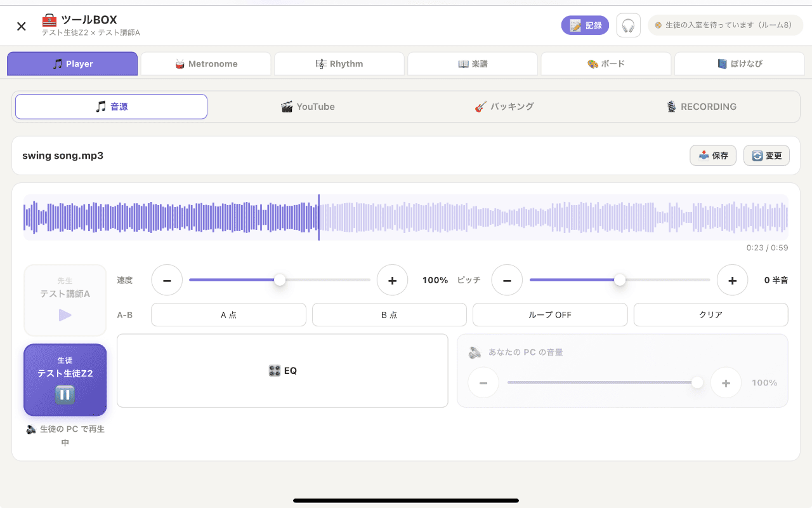812x508 pixels.
Task: Click the pitch value 0 半音
Action: click(776, 280)
